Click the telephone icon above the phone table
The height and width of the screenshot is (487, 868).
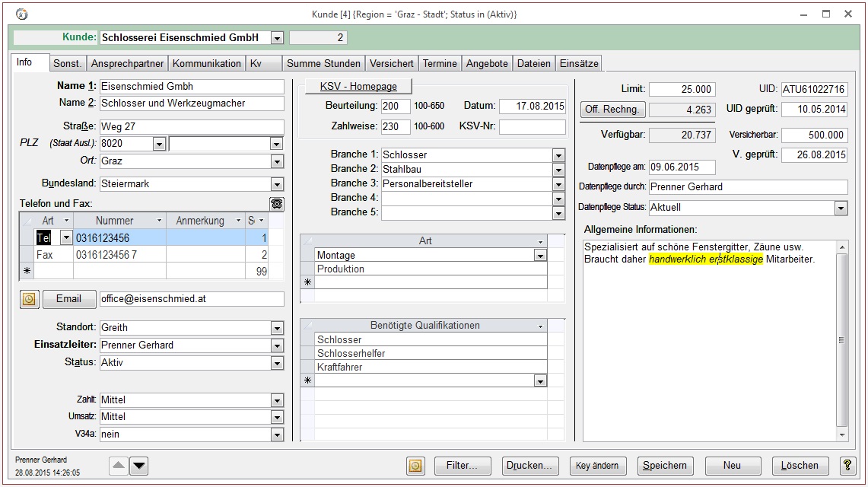tap(276, 203)
